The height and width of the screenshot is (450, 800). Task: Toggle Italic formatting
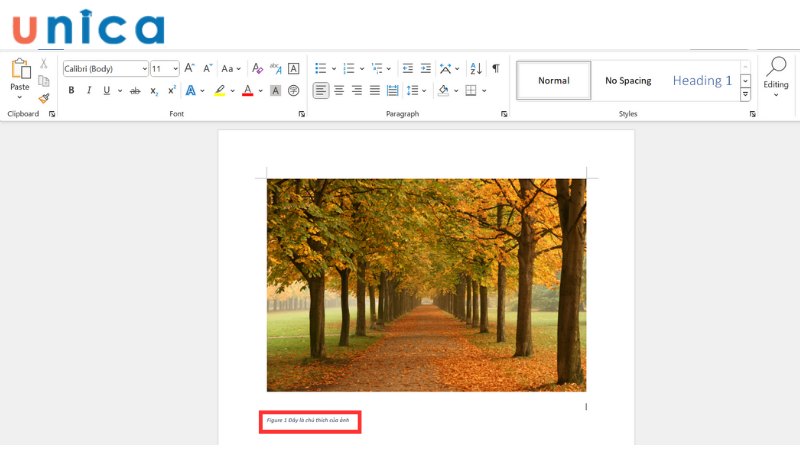tap(89, 90)
